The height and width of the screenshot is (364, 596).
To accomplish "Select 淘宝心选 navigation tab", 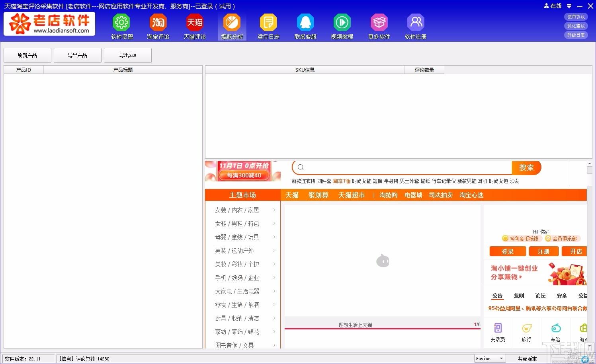I will point(471,195).
